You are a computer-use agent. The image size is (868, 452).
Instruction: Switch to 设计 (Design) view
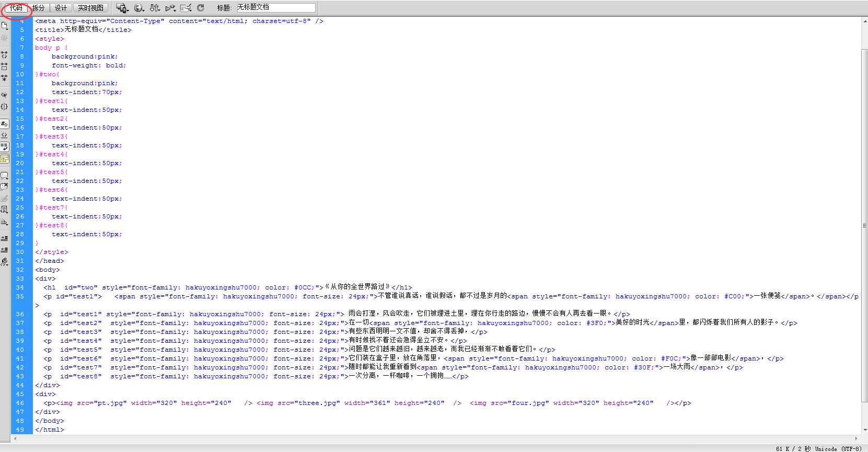click(x=61, y=8)
